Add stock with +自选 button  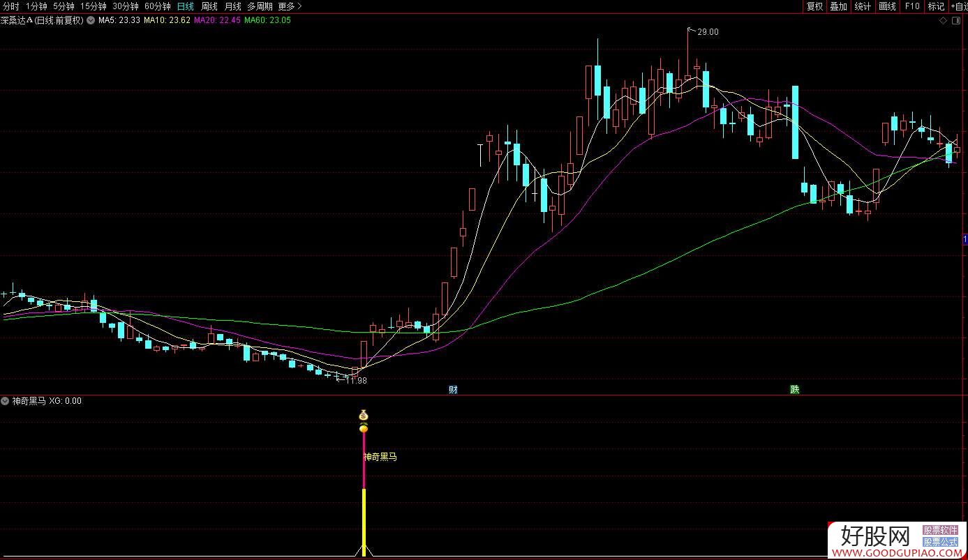click(958, 6)
